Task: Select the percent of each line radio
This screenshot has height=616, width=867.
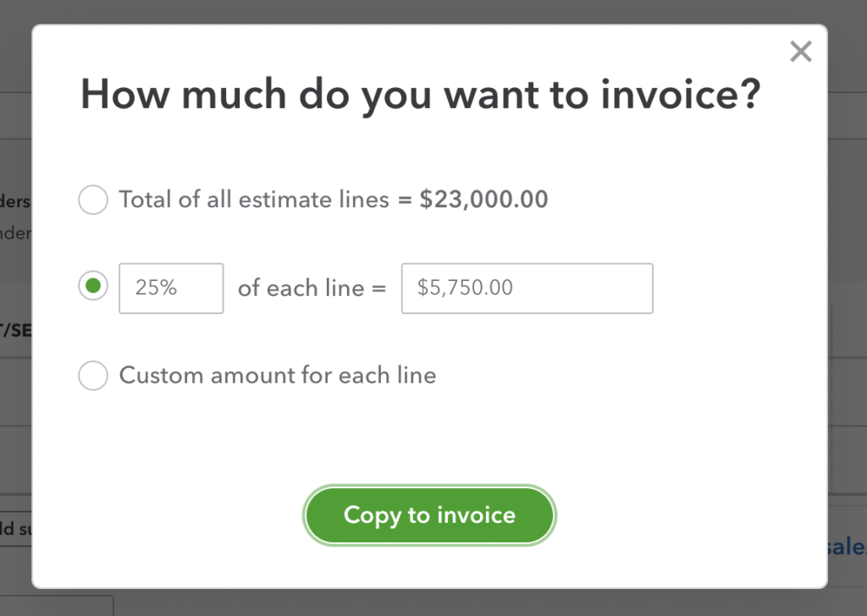Action: coord(93,287)
